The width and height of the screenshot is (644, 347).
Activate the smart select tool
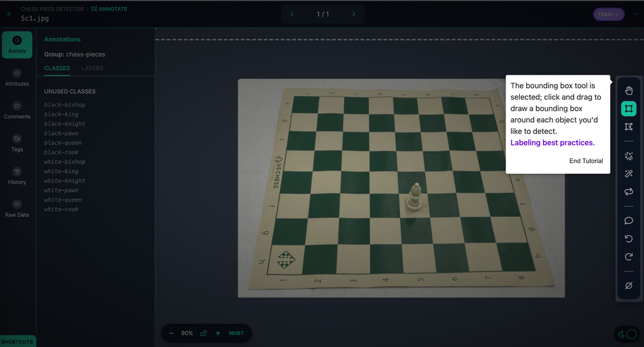pos(629,156)
